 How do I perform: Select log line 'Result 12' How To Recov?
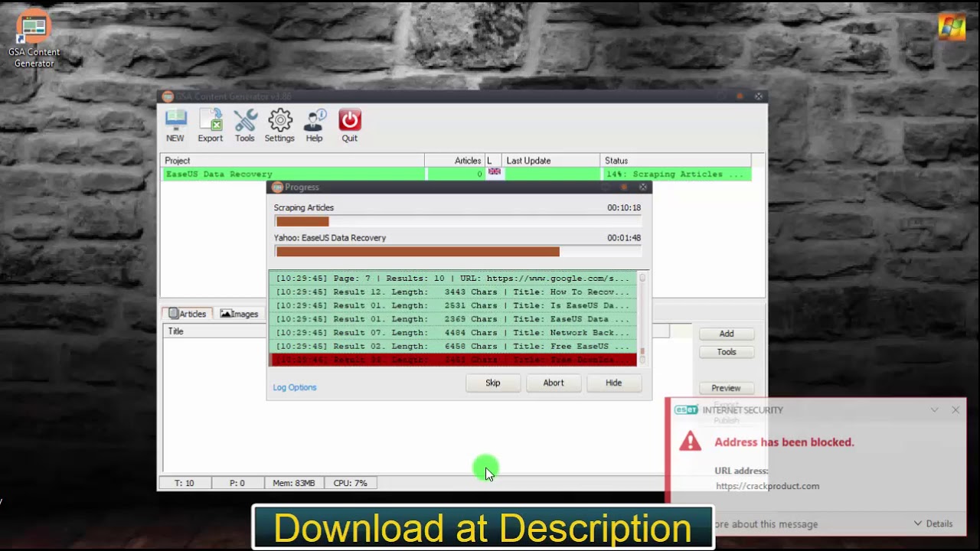coord(454,292)
